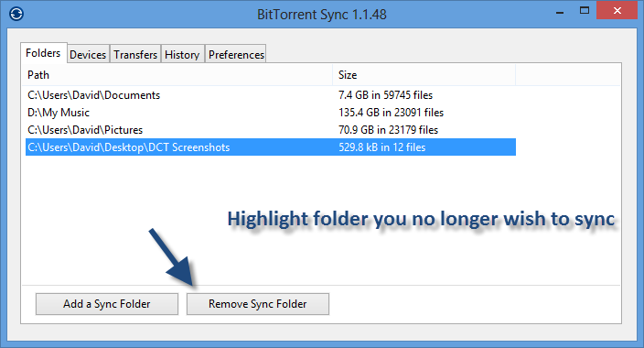This screenshot has height=348, width=644.
Task: Minimize the BitTorrent Sync window
Action: tap(560, 12)
